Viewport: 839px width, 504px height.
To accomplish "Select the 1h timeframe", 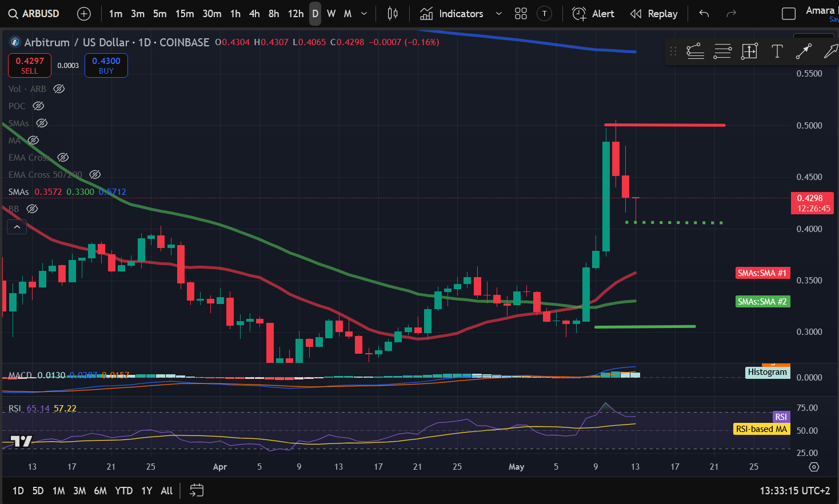I will pos(235,14).
